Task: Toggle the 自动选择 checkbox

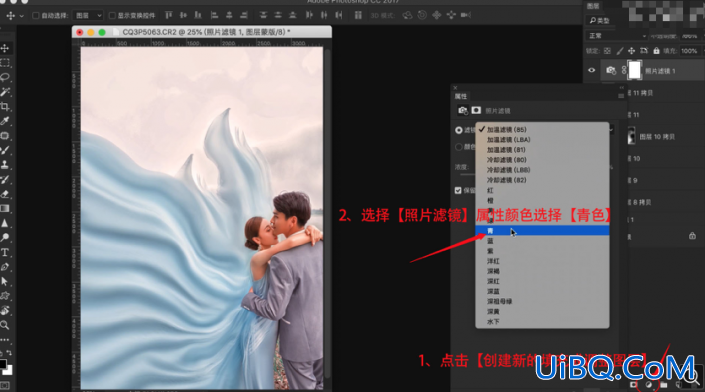Action: point(36,16)
